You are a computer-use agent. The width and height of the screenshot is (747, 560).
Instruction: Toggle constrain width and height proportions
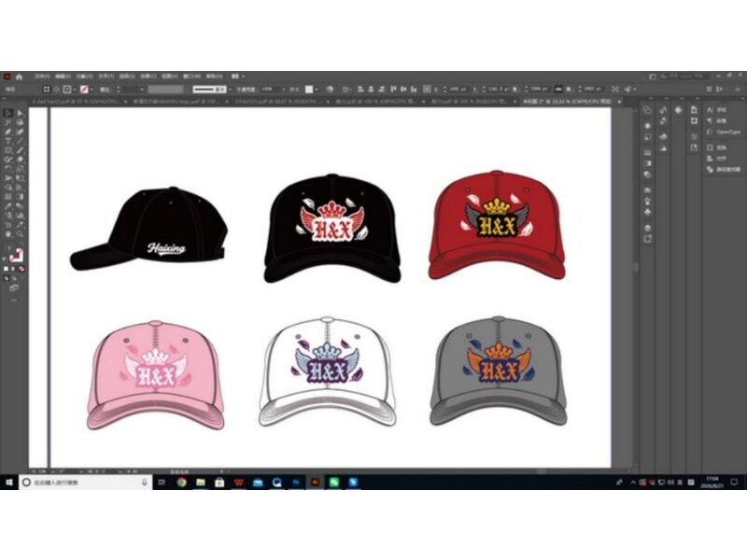pos(558,89)
